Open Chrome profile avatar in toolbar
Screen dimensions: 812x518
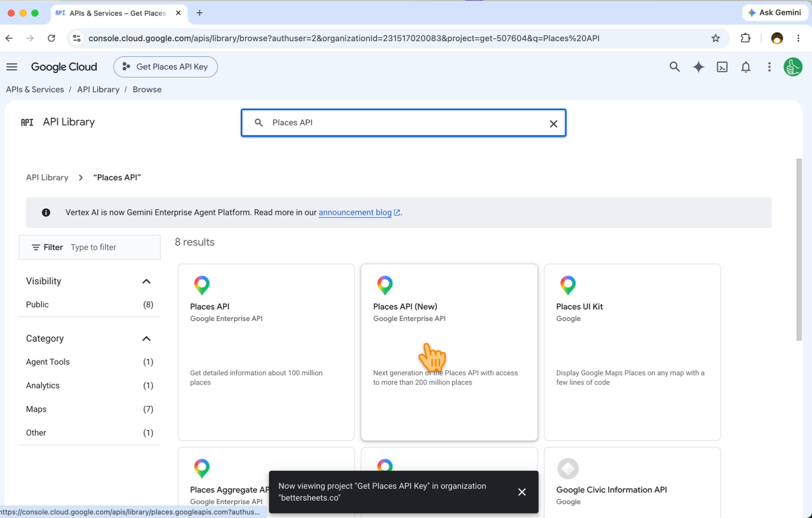pos(777,38)
